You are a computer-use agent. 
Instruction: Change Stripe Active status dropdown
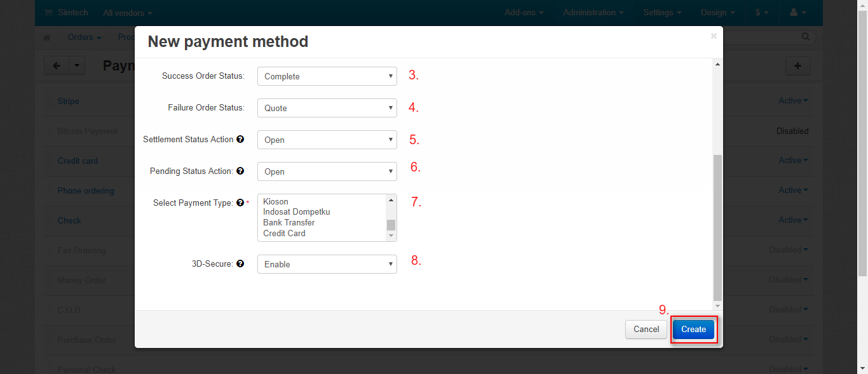click(794, 100)
